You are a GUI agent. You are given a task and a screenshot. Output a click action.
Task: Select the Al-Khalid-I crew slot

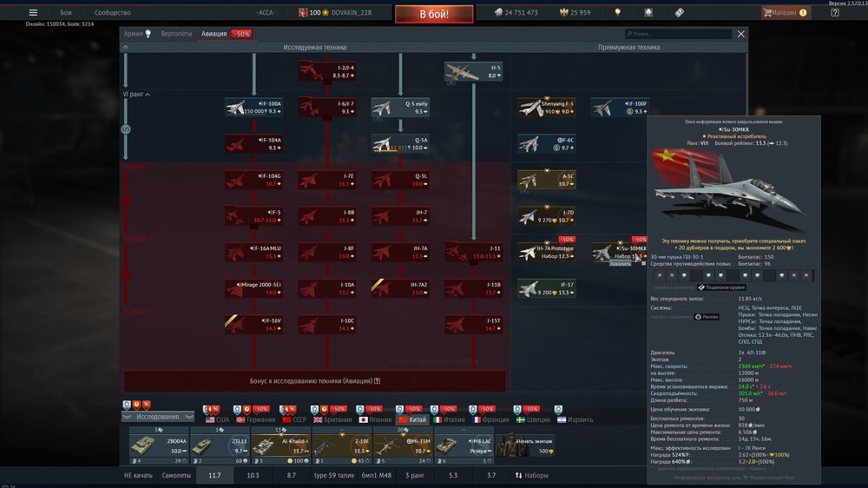click(280, 445)
